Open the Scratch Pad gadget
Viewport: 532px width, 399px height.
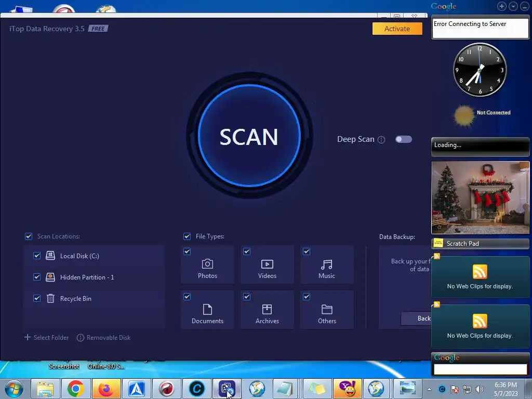480,243
